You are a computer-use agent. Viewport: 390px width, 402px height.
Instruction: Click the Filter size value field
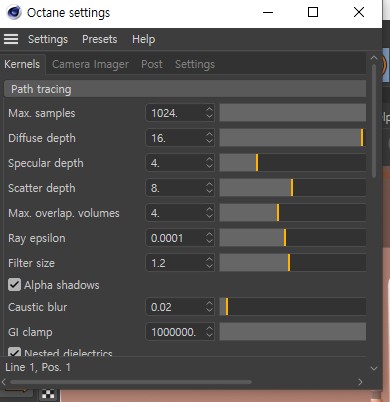pos(175,263)
